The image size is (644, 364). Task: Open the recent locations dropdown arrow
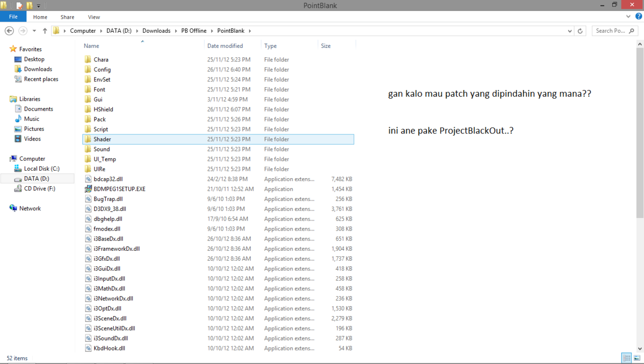pyautogui.click(x=34, y=31)
